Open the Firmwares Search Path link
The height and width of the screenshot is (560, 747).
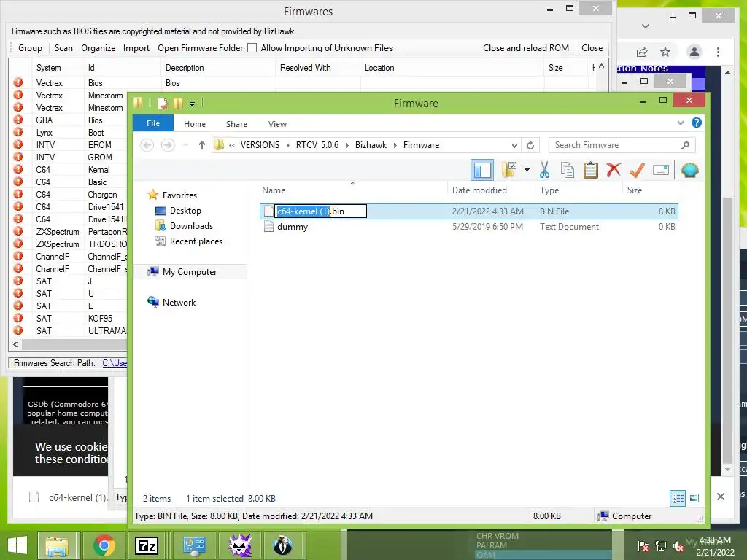click(x=115, y=363)
